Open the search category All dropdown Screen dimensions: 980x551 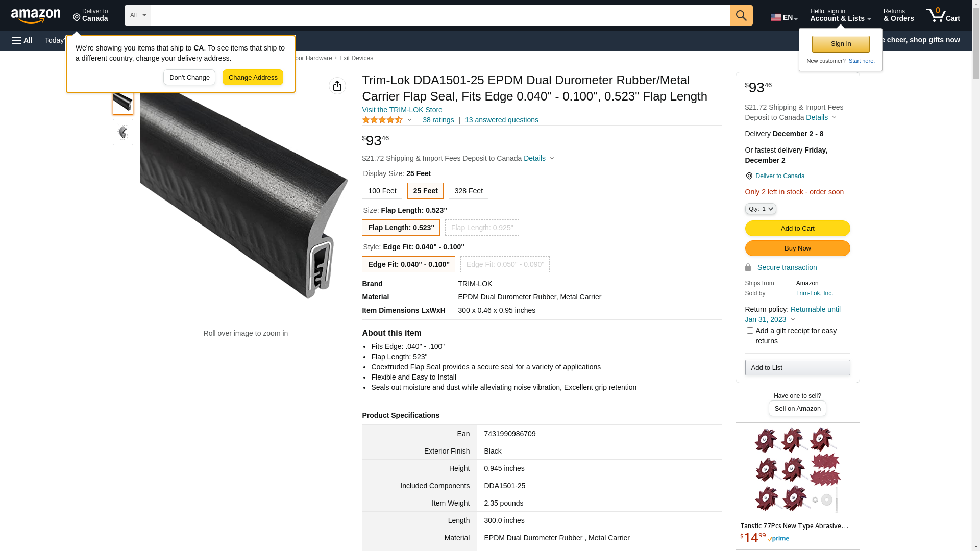[138, 15]
